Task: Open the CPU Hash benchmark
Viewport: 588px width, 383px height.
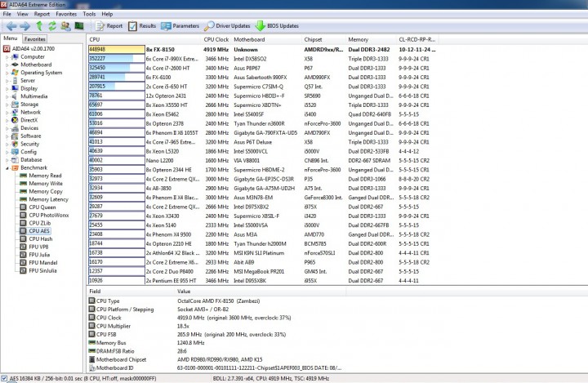Action: point(41,238)
